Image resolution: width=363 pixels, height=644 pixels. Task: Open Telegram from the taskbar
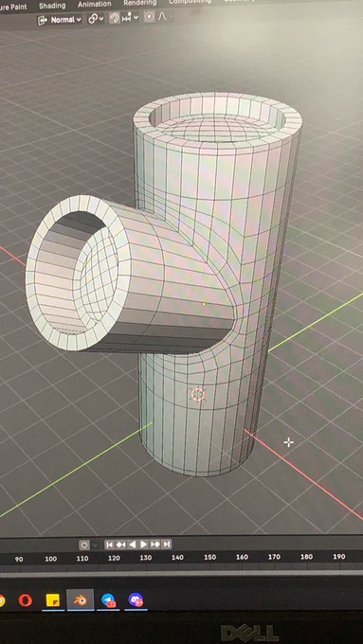click(x=108, y=600)
